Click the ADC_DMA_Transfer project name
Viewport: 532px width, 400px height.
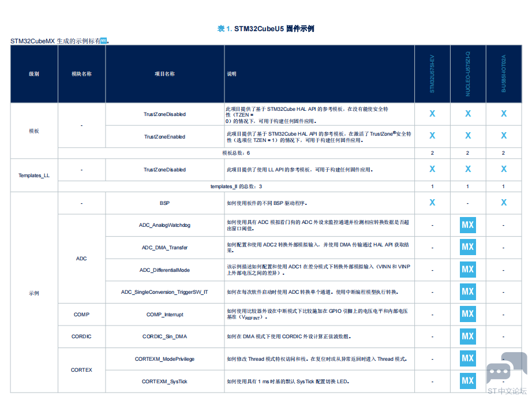[x=164, y=247]
